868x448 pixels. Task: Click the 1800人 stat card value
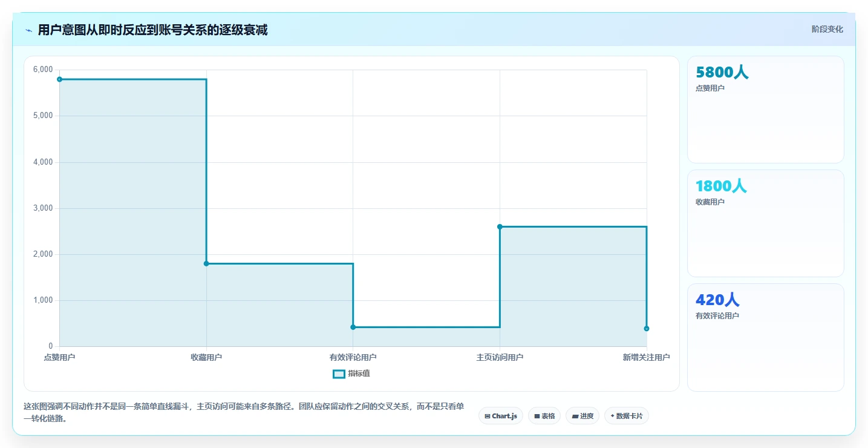coord(721,186)
